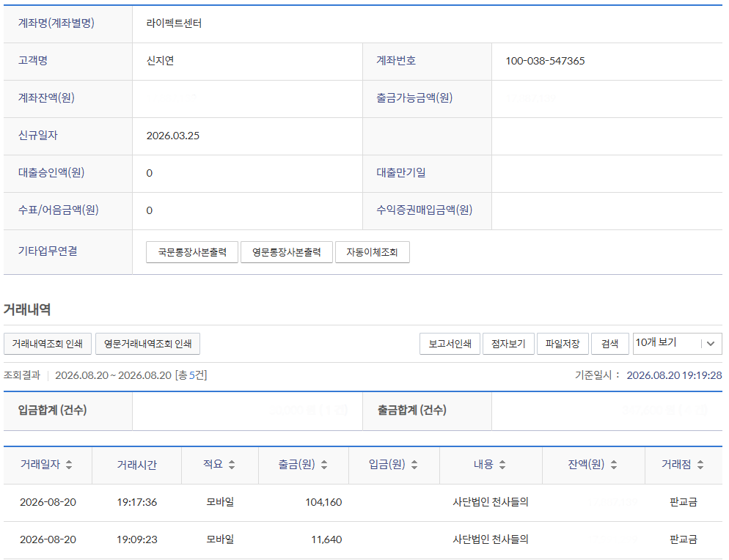Click the 출금가능금액(원) label
The width and height of the screenshot is (729, 560).
[414, 98]
